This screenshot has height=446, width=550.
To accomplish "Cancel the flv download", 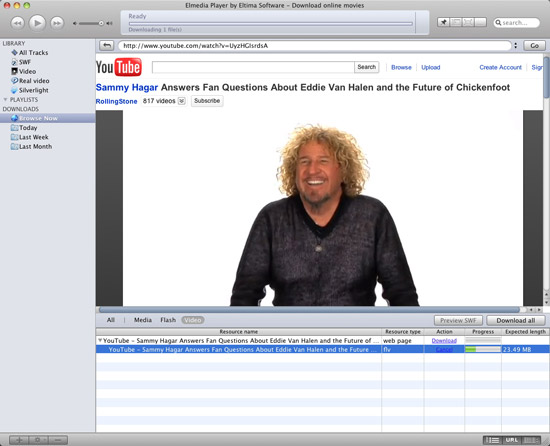I will [x=444, y=350].
